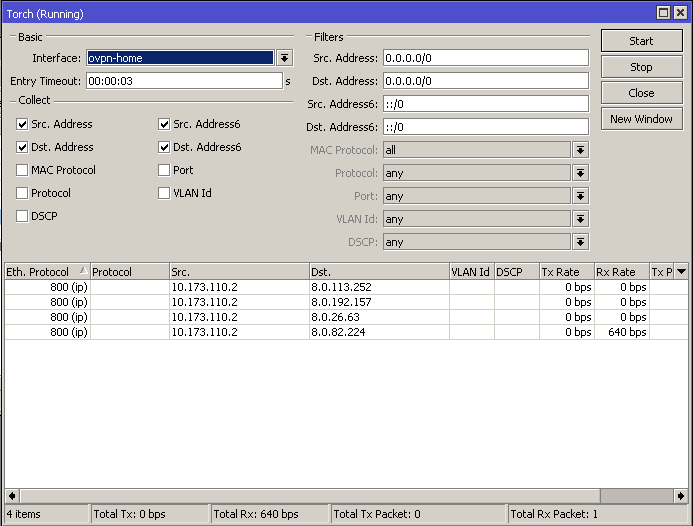
Task: Open the Interface dropdown arrow
Action: [x=284, y=58]
